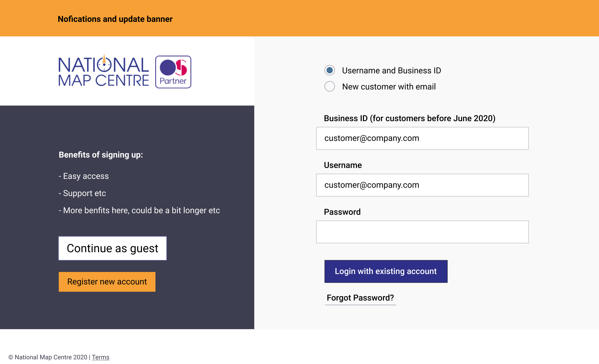Click the Support etc benefit line
Screen dimensions: 599x364
(82, 193)
